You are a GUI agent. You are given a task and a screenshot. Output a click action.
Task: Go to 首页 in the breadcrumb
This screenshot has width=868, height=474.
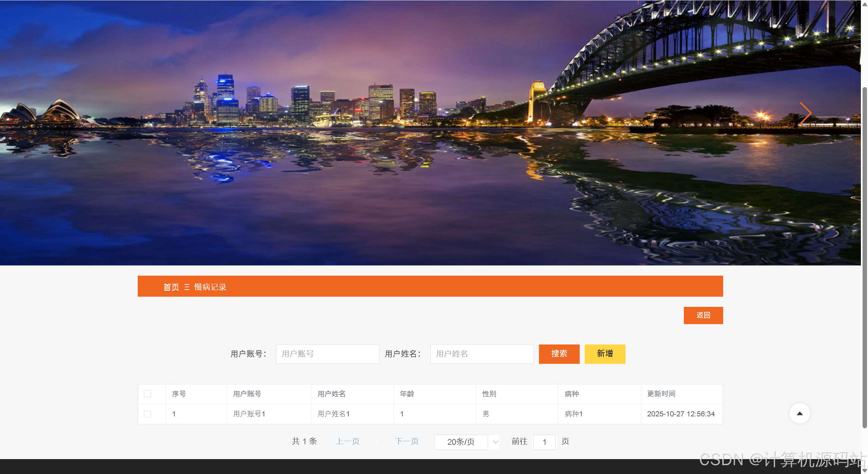(x=171, y=287)
